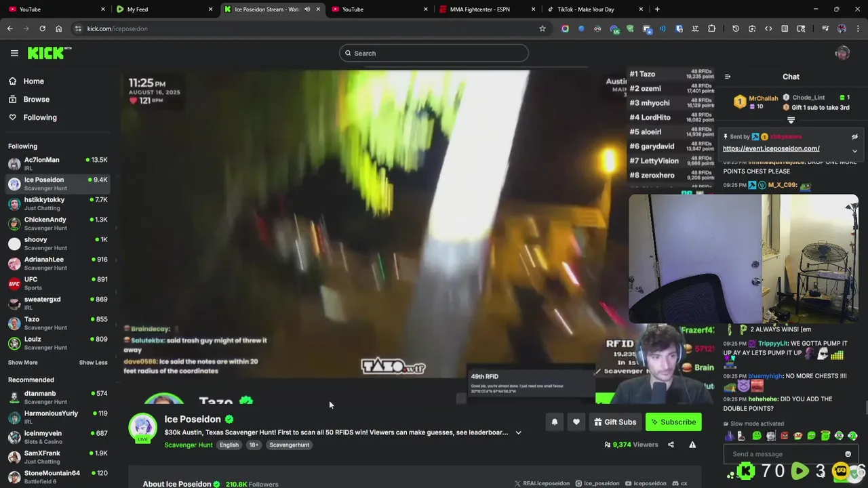Click the English language tag
Image resolution: width=868 pixels, height=488 pixels.
229,445
